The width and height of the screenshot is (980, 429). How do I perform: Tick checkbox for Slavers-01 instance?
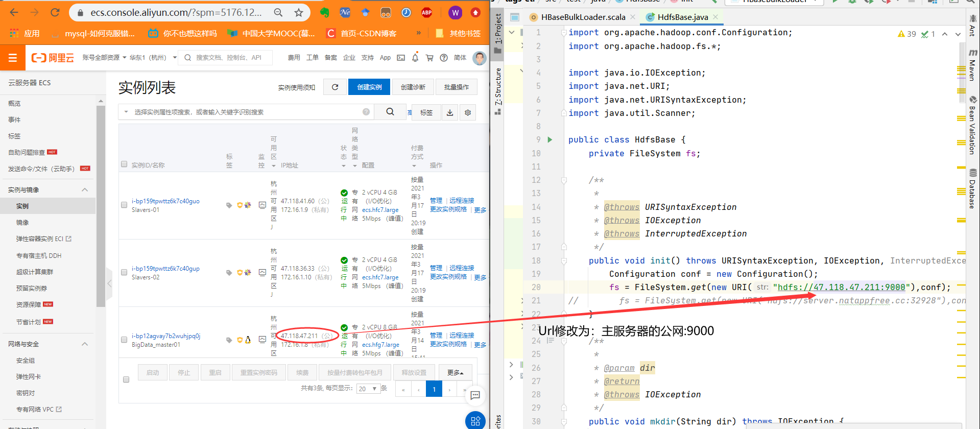[x=124, y=205]
